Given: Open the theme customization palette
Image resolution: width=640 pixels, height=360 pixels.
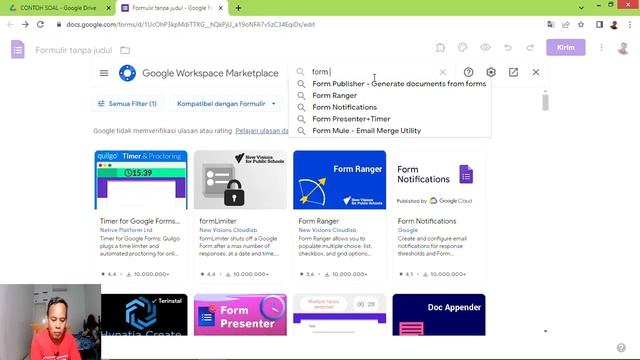Looking at the screenshot, I should click(x=462, y=48).
